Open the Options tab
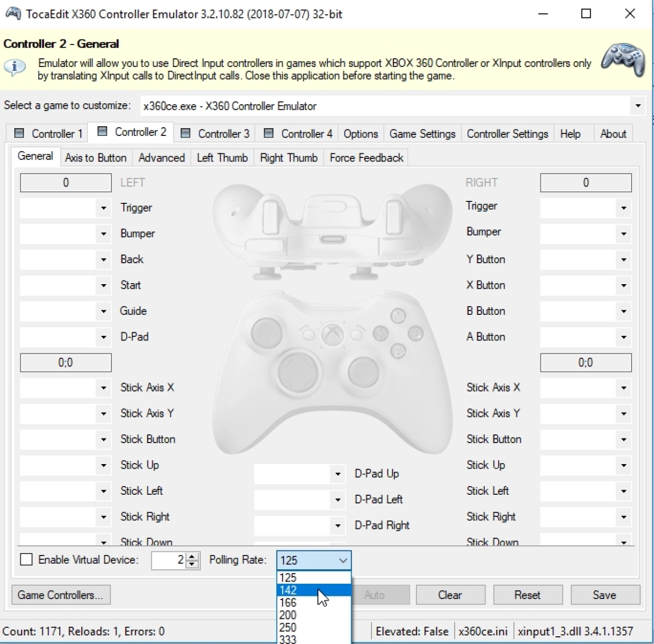Viewport: 654px width, 644px height. (x=361, y=133)
